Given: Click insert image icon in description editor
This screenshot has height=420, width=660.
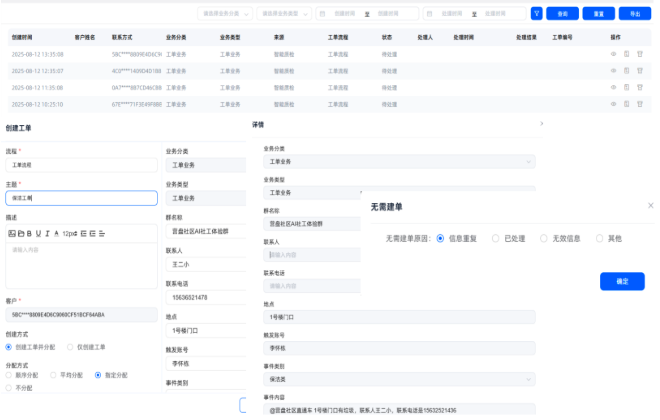Looking at the screenshot, I should pyautogui.click(x=12, y=233).
